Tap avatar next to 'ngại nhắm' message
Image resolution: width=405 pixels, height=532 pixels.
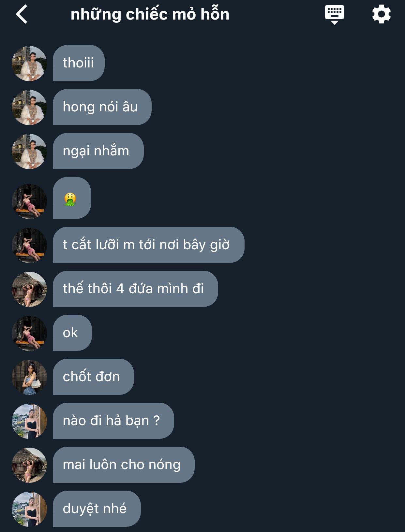tap(29, 151)
